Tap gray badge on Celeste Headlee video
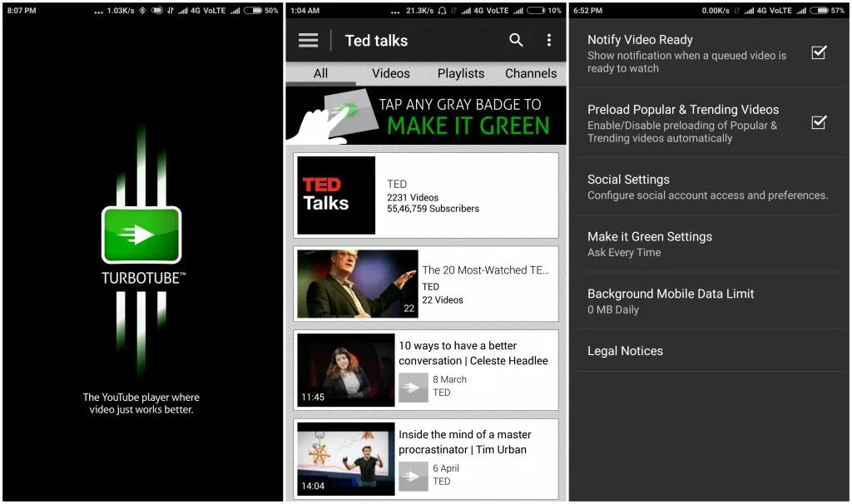Viewport: 852px width, 504px height. pos(413,388)
